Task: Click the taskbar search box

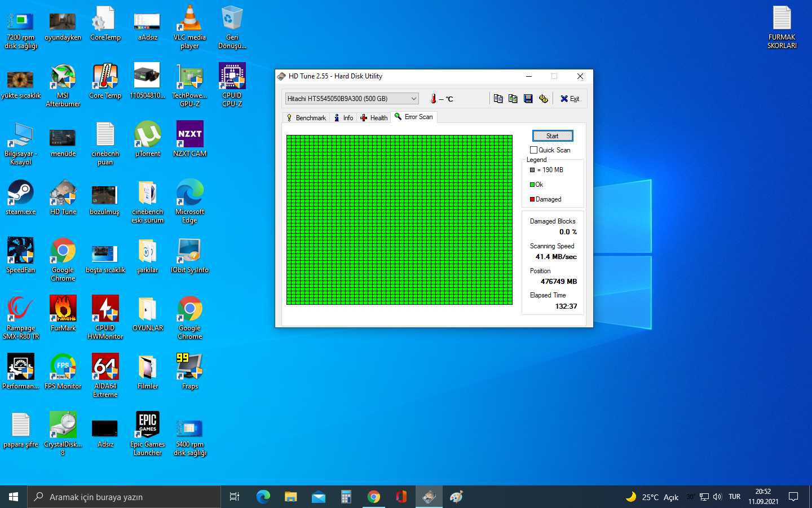Action: [124, 497]
